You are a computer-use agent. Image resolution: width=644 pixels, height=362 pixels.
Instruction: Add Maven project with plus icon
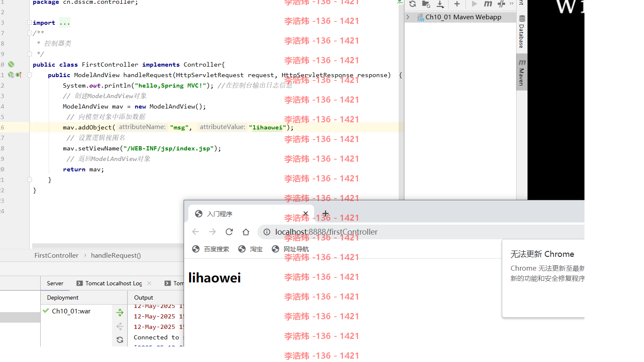(x=457, y=4)
